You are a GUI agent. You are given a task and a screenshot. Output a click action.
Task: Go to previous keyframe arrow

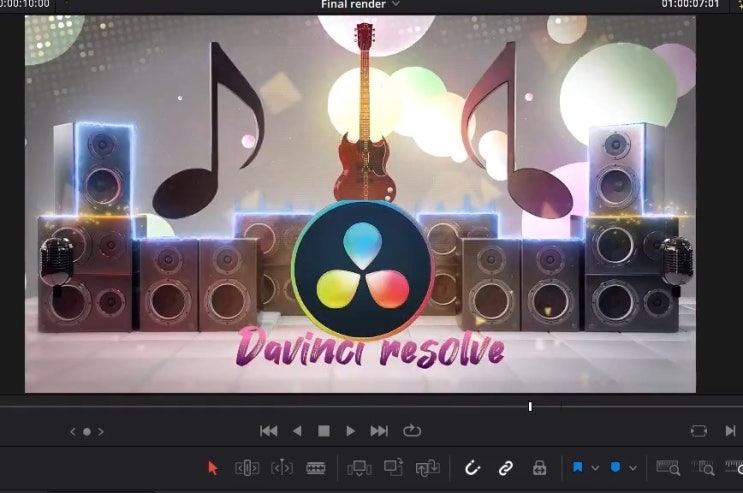[x=72, y=431]
